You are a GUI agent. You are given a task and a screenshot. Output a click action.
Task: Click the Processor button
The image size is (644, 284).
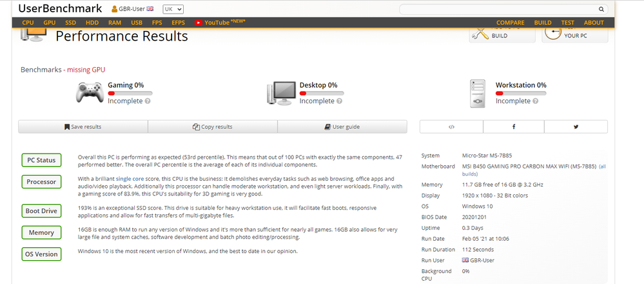coord(41,181)
